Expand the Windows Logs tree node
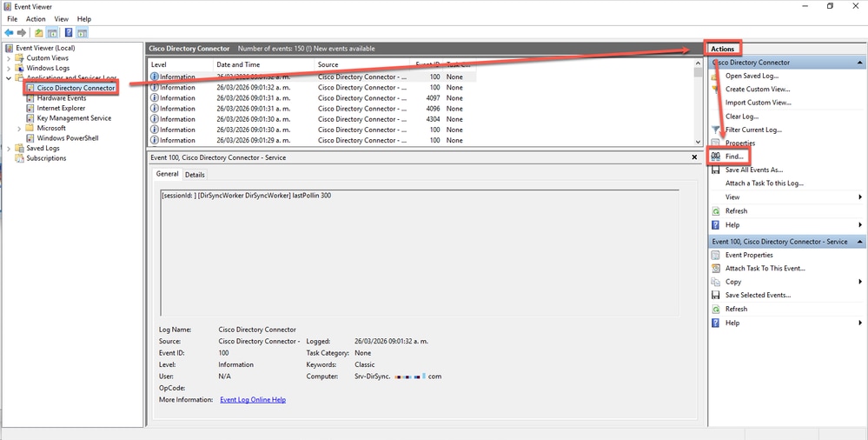Image resolution: width=868 pixels, height=440 pixels. 9,68
